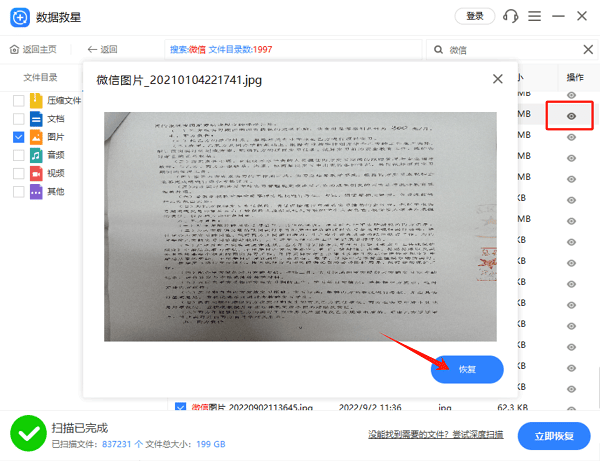Select the 其他 category icon
This screenshot has height=461, width=600.
pos(36,191)
